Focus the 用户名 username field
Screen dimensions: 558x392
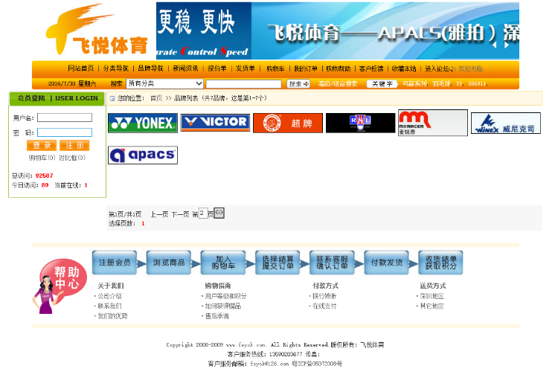[x=65, y=118]
